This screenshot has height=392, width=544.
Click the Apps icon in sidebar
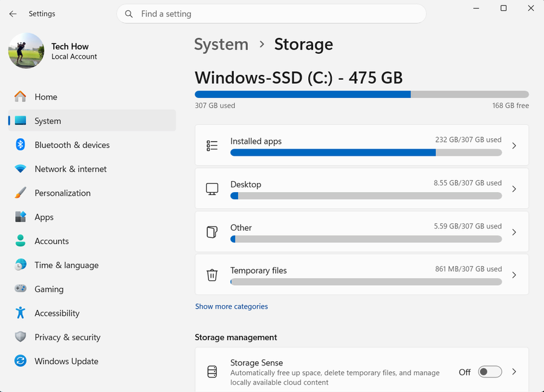pos(21,217)
